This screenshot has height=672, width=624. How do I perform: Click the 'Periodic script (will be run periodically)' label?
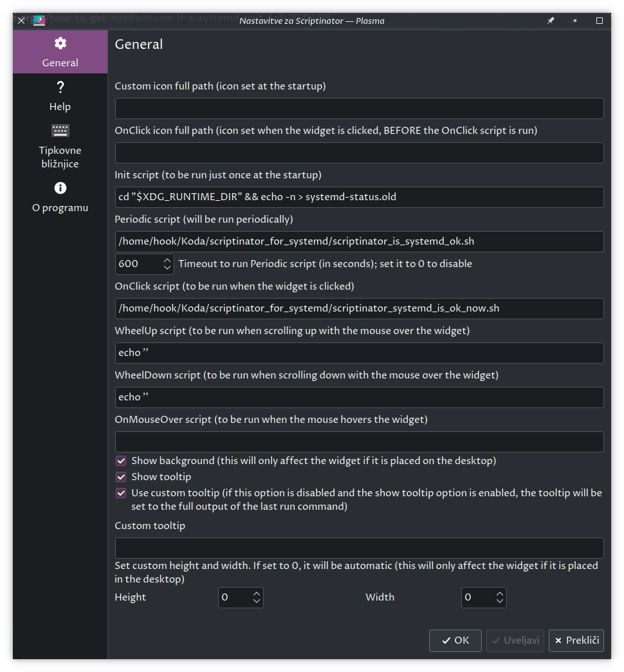coord(204,219)
